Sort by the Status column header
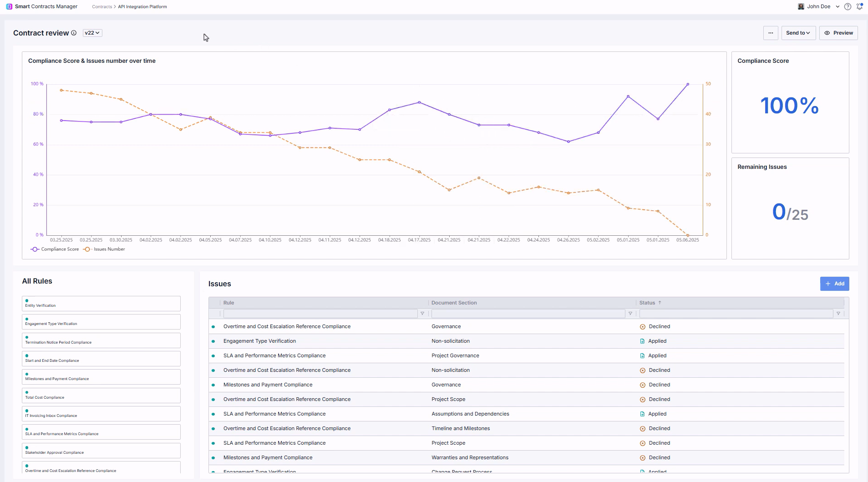Viewport: 868px width, 482px height. coord(647,303)
